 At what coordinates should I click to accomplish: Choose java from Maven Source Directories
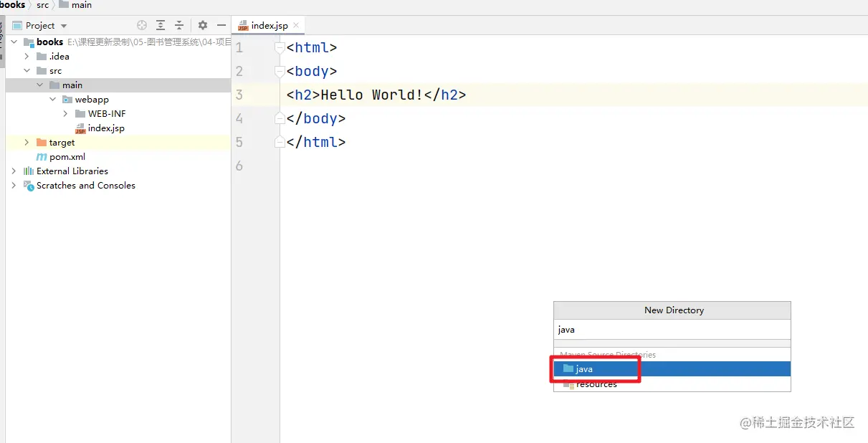tap(672, 368)
